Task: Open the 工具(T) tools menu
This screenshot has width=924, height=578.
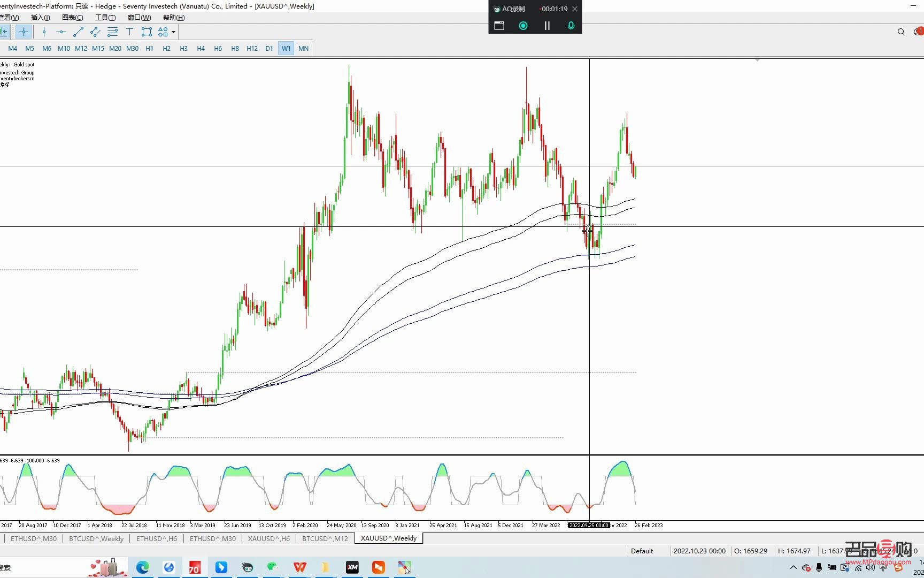Action: 105,18
